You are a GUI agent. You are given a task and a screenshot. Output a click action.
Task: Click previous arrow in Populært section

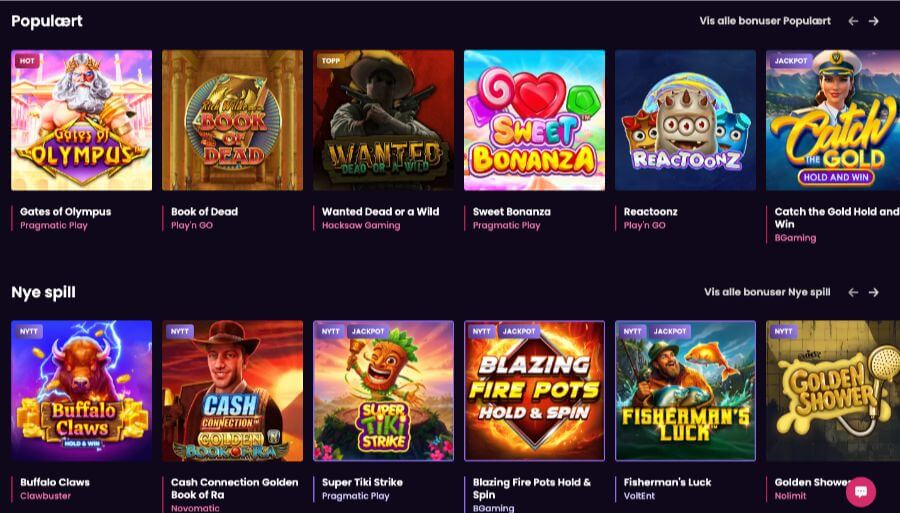(853, 21)
